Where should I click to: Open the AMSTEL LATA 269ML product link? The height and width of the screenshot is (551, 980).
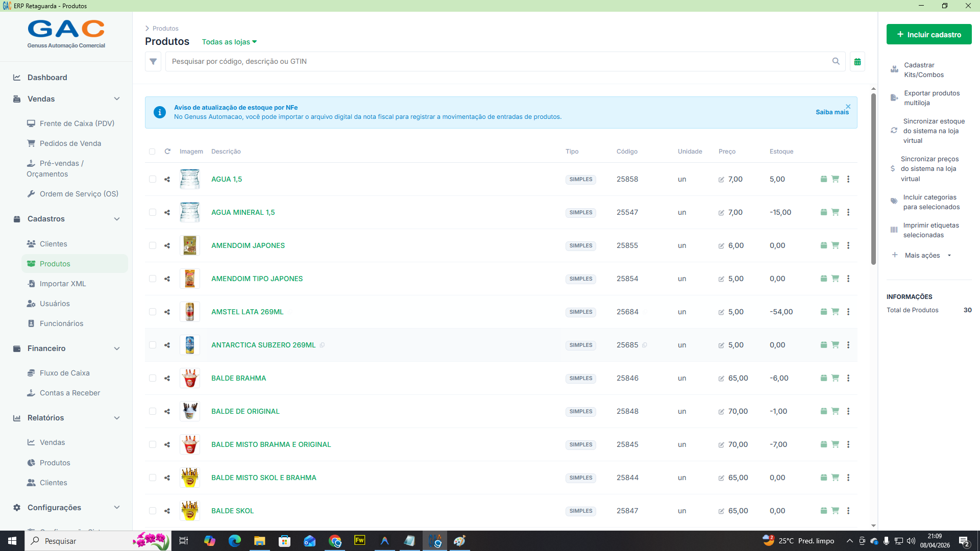coord(247,312)
